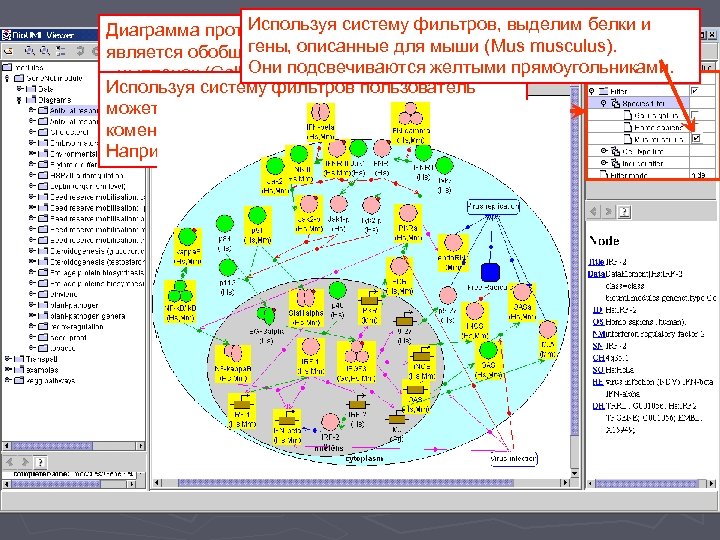Select the Filter mode property row

coord(651,175)
